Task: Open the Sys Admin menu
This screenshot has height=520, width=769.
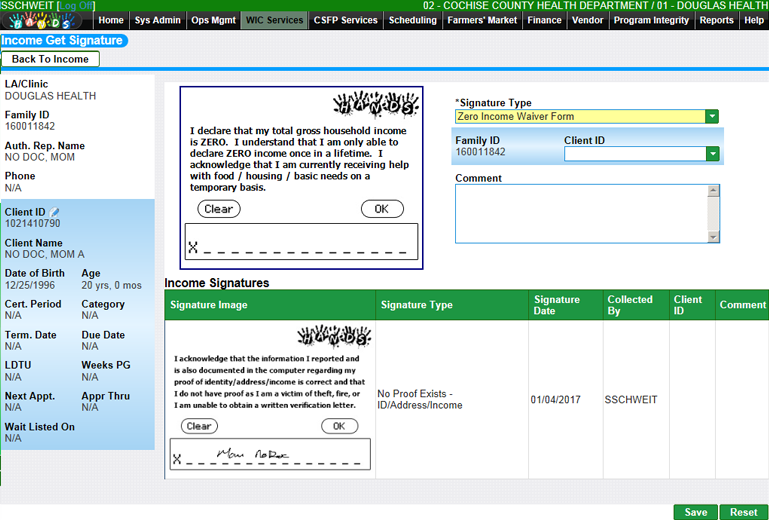Action: (157, 20)
